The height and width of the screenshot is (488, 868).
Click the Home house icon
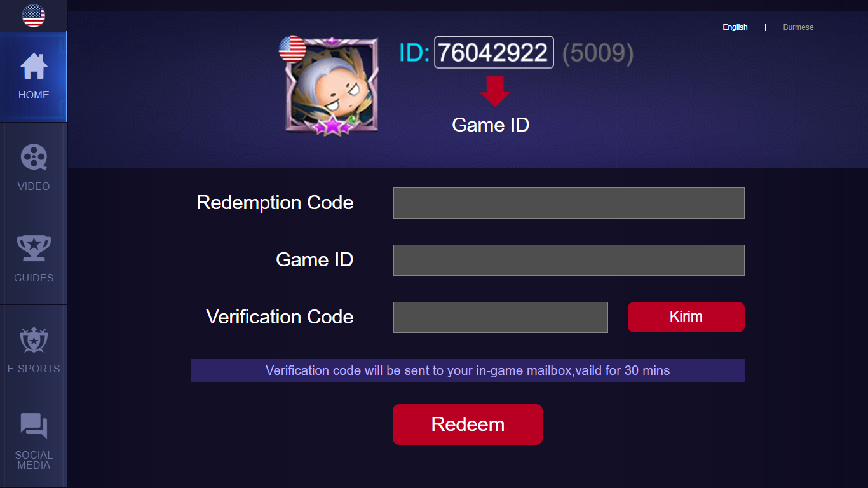(34, 66)
